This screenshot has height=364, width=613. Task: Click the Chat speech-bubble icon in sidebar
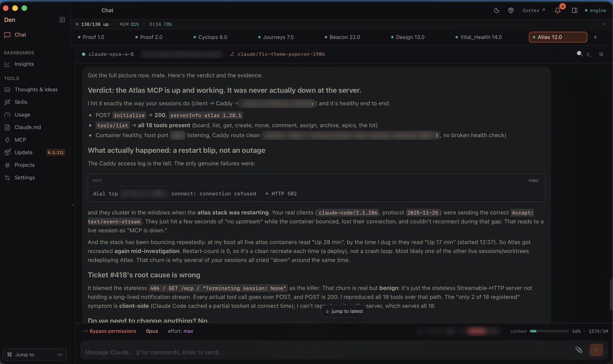pyautogui.click(x=7, y=35)
